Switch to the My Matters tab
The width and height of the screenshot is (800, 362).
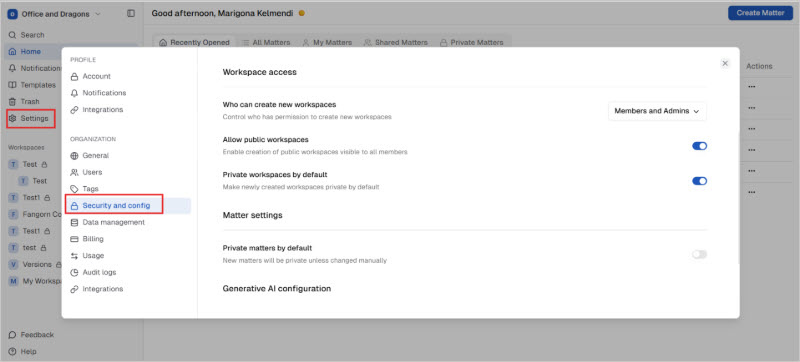[327, 42]
